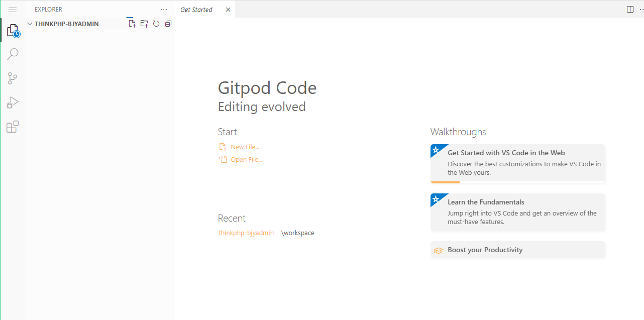This screenshot has height=320, width=644.
Task: Collapse all folders in Explorer
Action: (x=168, y=24)
